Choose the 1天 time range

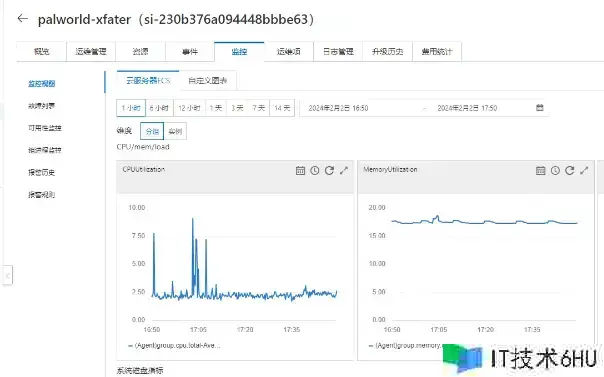[x=216, y=108]
